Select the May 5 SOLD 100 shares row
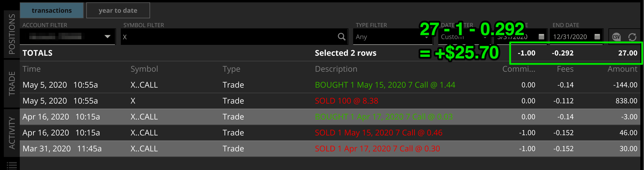Image resolution: width=644 pixels, height=170 pixels. click(x=207, y=101)
